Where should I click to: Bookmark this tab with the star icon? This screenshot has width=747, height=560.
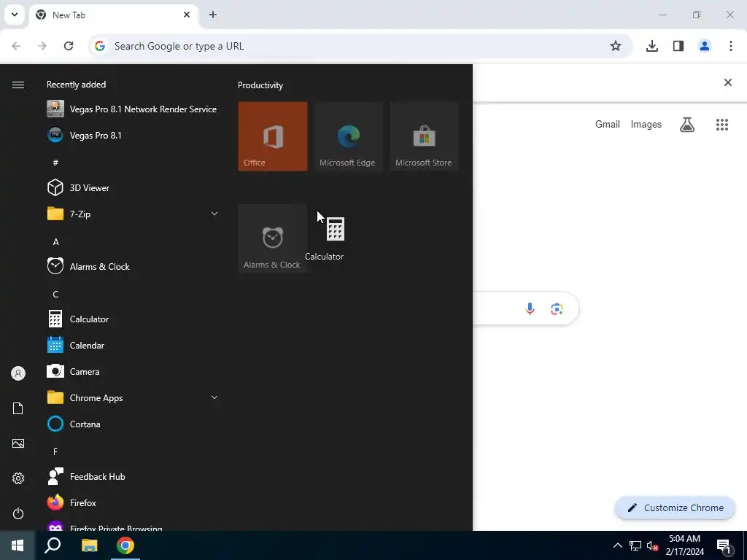616,46
